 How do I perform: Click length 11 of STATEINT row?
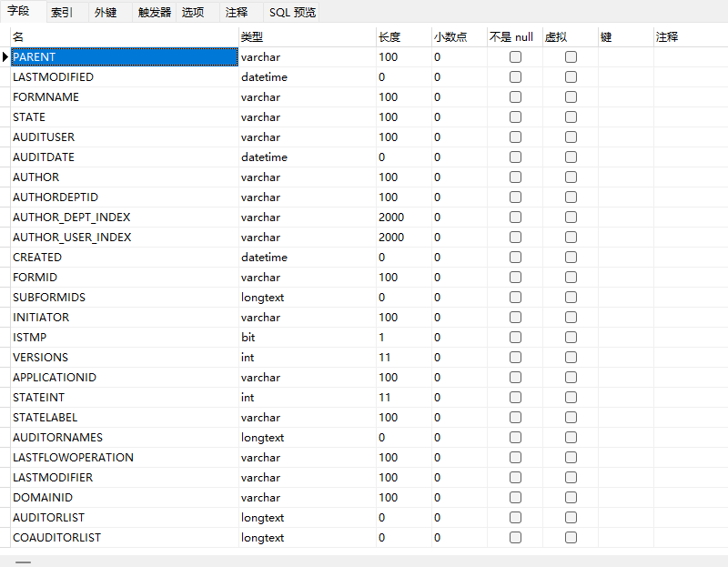coord(404,397)
